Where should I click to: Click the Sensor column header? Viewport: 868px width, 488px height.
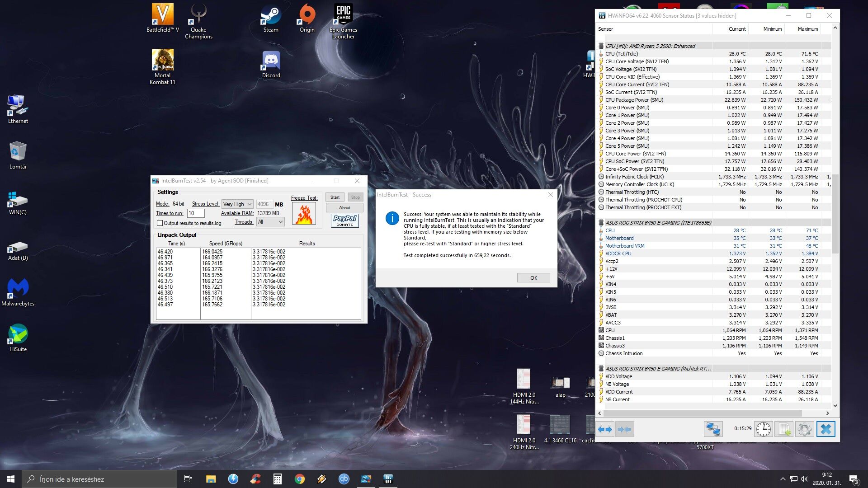(x=606, y=29)
